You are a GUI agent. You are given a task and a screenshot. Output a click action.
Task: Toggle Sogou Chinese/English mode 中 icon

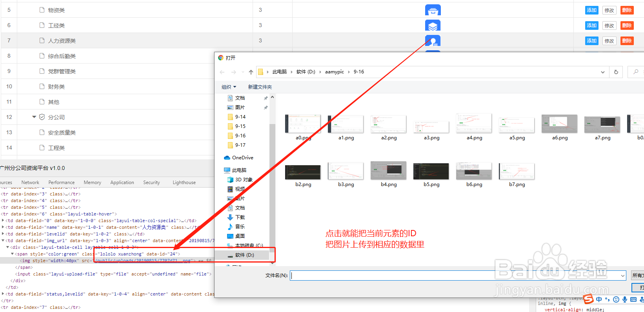click(599, 299)
